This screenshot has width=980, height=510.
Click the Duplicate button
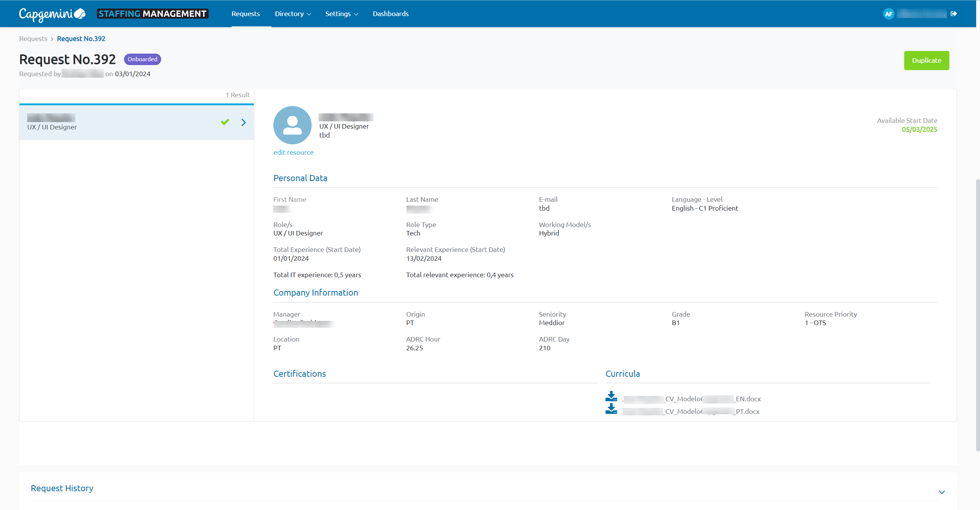926,60
